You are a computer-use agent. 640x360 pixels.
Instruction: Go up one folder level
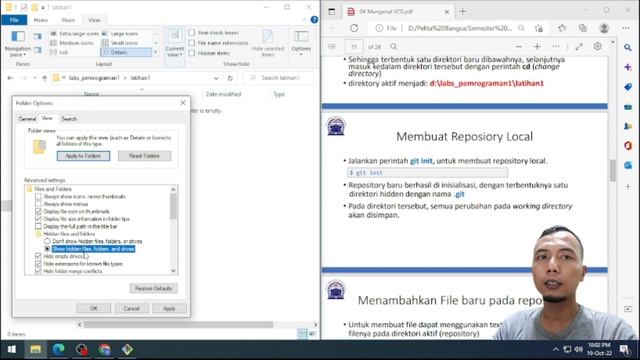[44, 78]
